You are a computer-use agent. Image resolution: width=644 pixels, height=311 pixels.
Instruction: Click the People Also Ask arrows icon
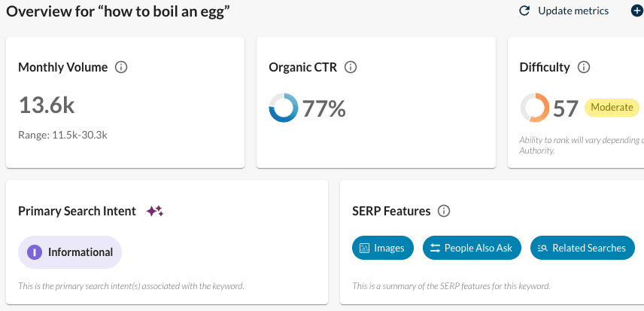[x=435, y=248]
